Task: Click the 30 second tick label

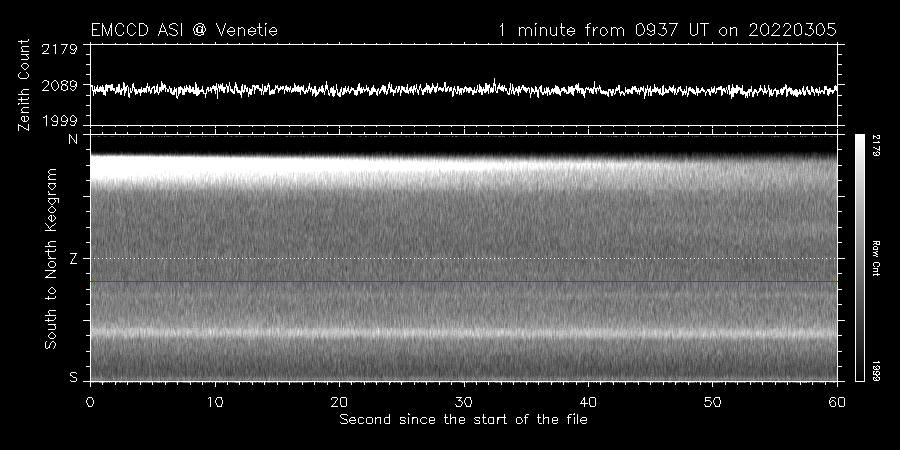Action: (464, 401)
